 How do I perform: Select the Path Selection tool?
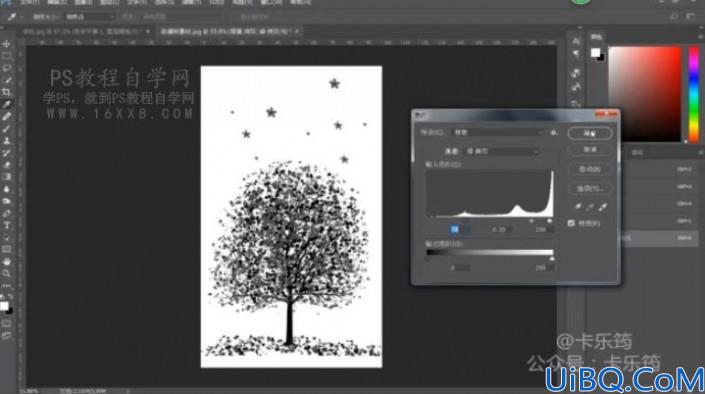point(6,238)
